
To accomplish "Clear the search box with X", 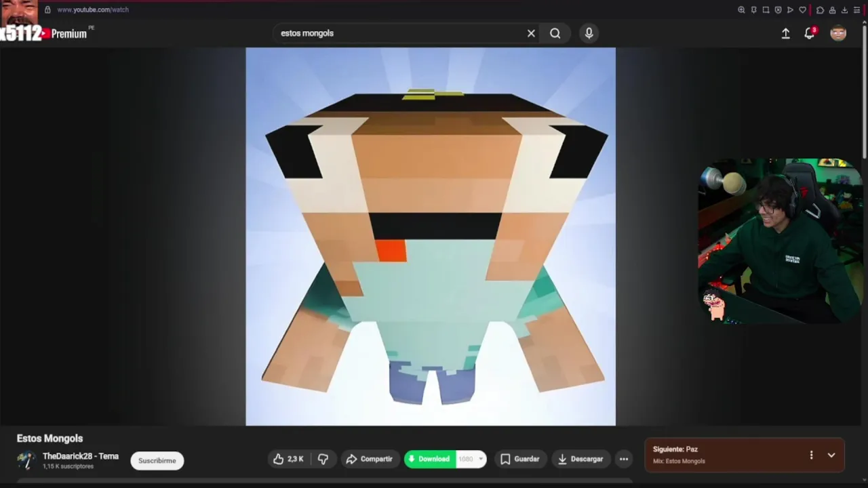I will [x=531, y=33].
